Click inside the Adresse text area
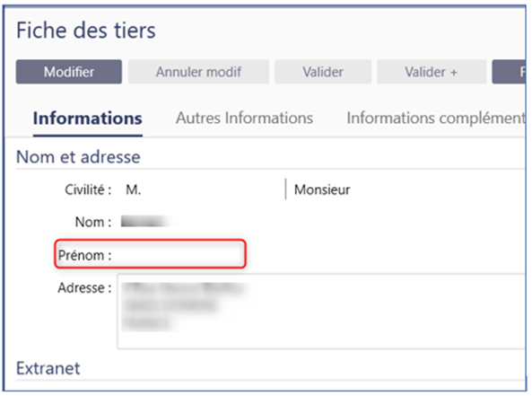The width and height of the screenshot is (532, 396). [321, 311]
